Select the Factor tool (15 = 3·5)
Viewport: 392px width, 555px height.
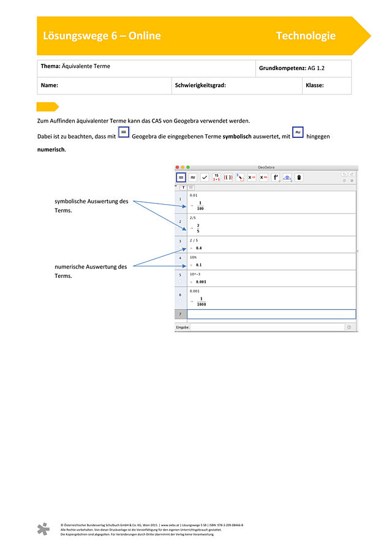[216, 177]
